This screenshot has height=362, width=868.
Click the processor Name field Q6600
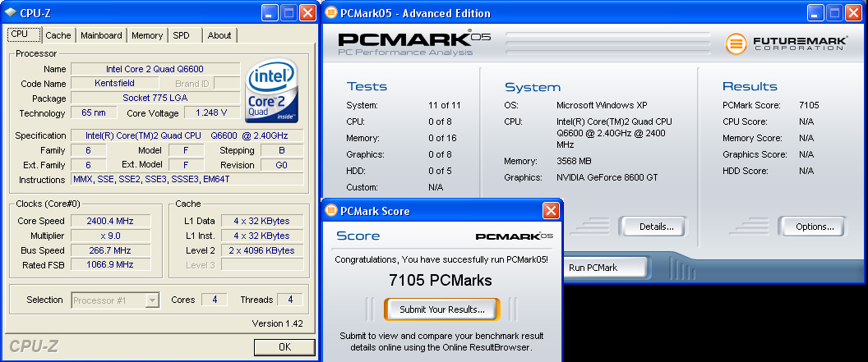(x=155, y=69)
